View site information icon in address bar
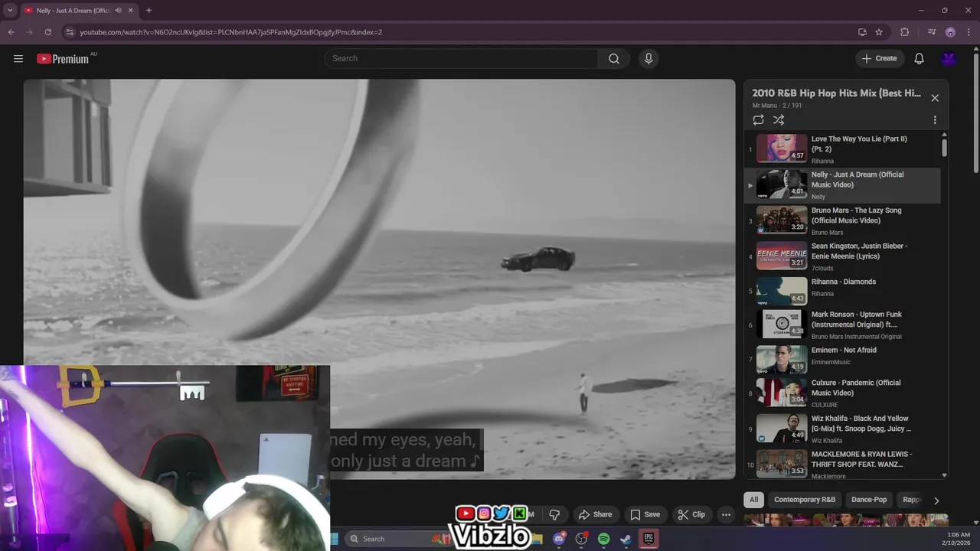The image size is (980, 551). [x=69, y=32]
